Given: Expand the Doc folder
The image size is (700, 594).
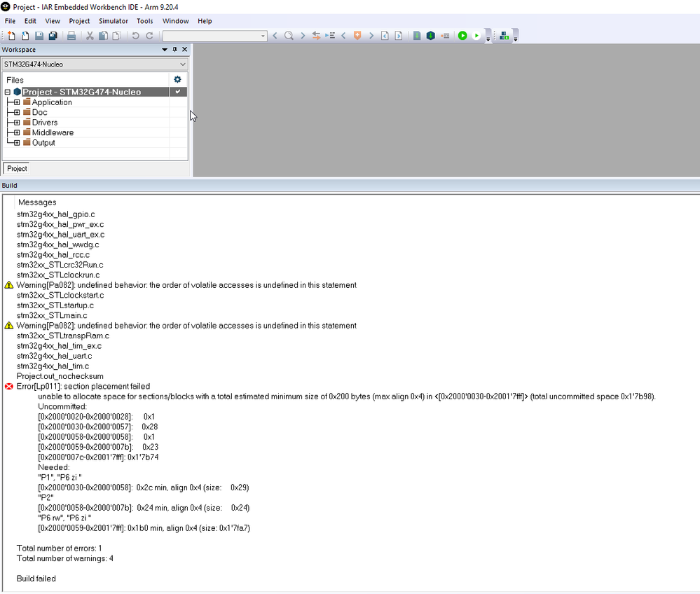Looking at the screenshot, I should click(17, 113).
